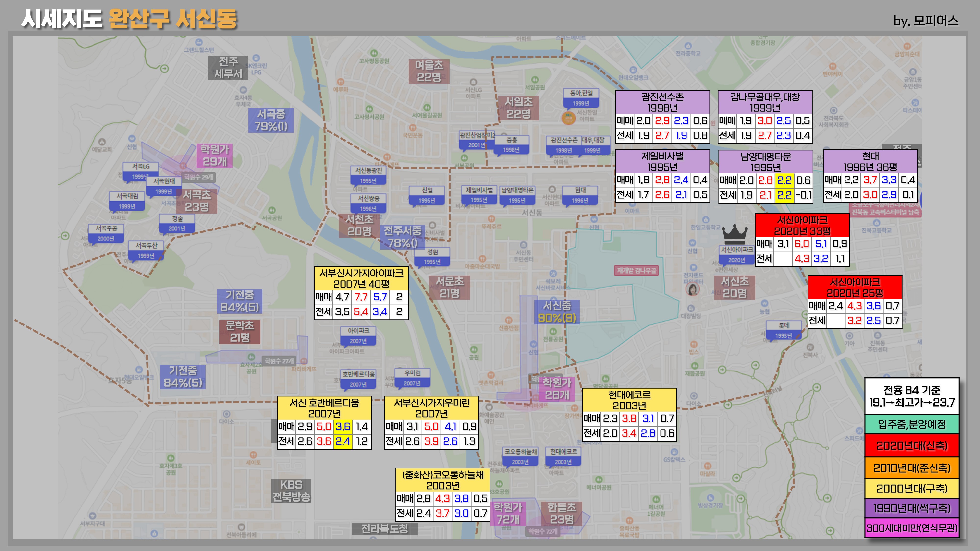Screen dimensions: 980x551
Task: Click the 성원 1995년 map marker
Action: point(432,256)
